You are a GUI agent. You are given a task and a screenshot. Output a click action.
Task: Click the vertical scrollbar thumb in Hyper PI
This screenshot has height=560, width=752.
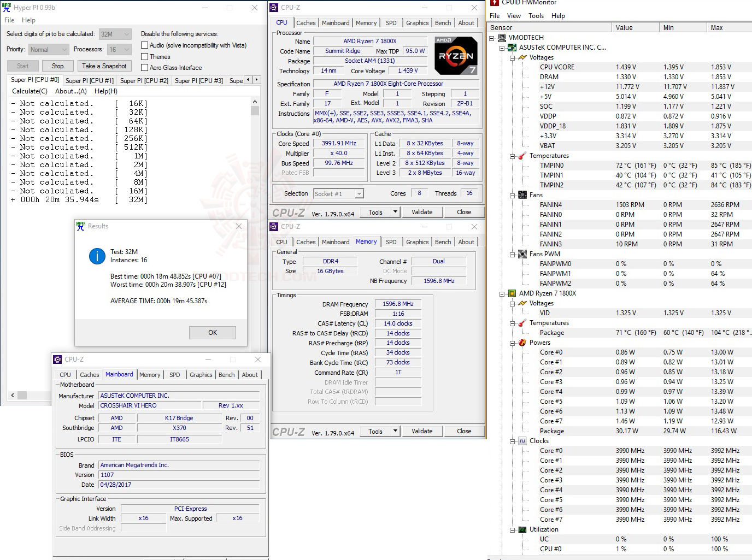(255, 111)
